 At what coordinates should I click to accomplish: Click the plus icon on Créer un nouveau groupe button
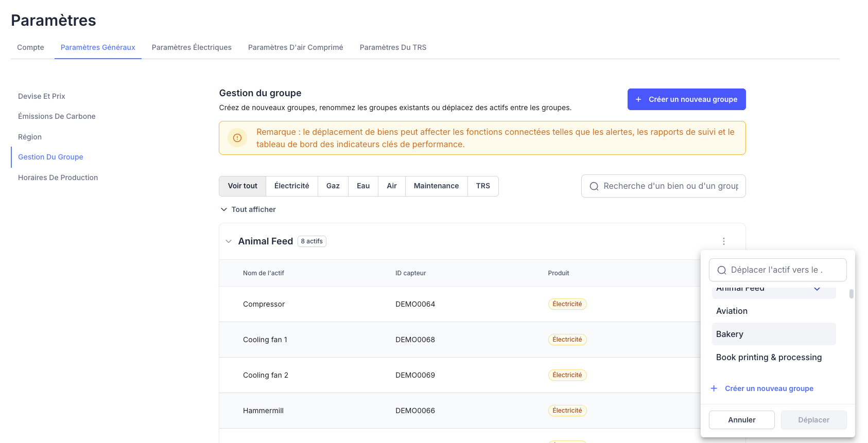coord(638,99)
